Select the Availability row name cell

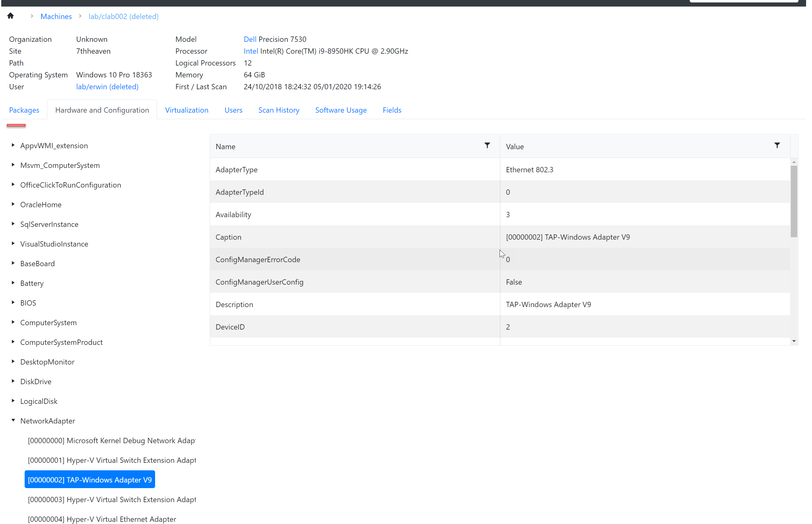355,214
